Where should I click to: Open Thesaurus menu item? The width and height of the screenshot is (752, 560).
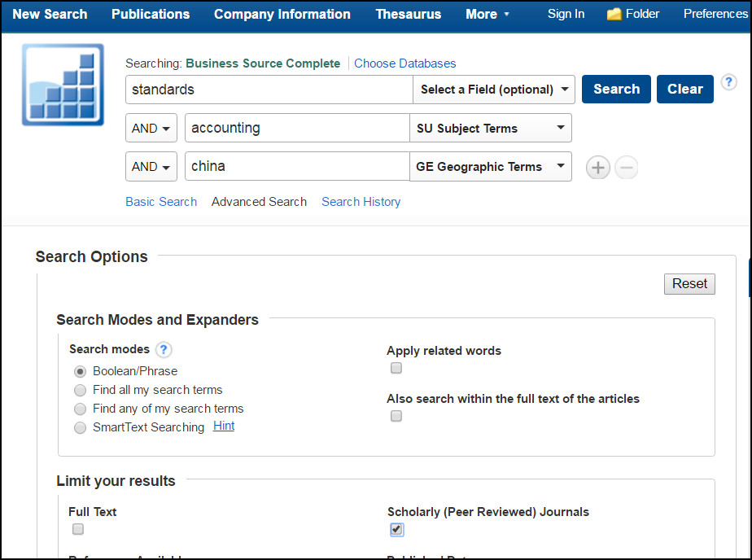tap(408, 15)
